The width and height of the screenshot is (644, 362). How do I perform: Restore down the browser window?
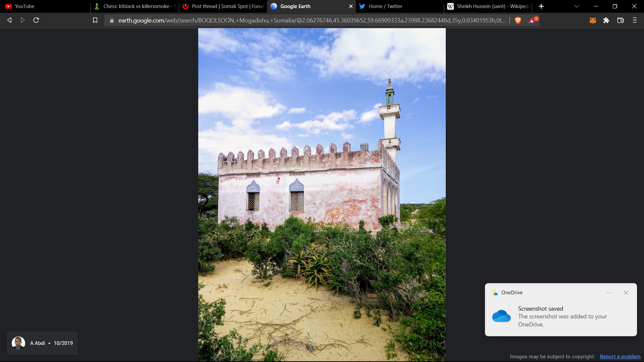click(615, 6)
